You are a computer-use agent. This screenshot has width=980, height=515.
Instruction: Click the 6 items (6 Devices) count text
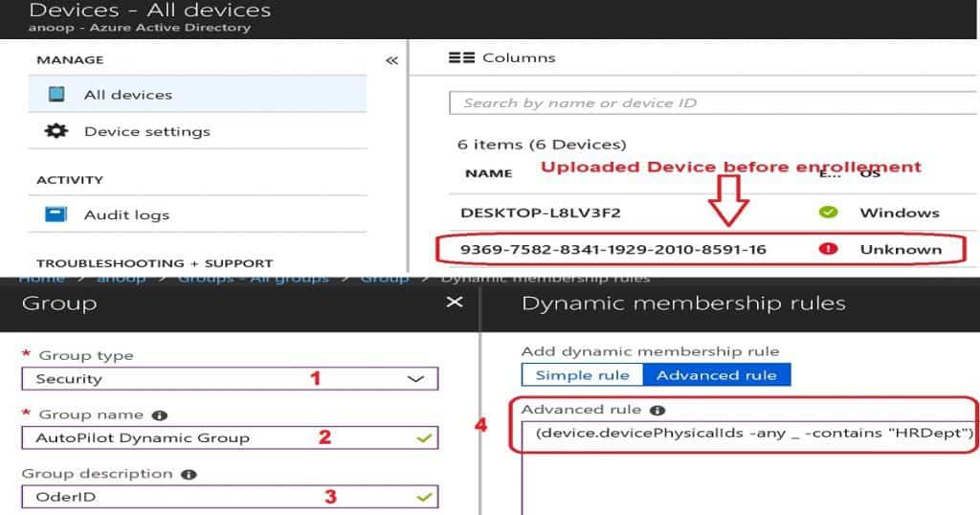[542, 145]
